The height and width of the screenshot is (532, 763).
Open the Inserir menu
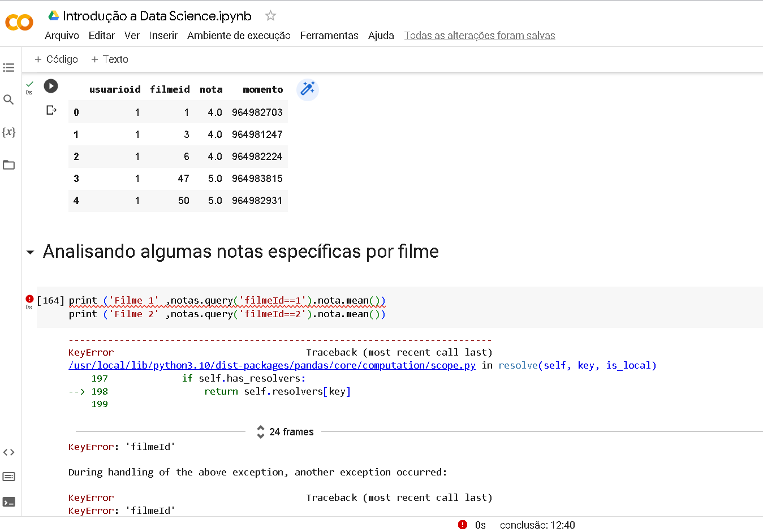[163, 36]
